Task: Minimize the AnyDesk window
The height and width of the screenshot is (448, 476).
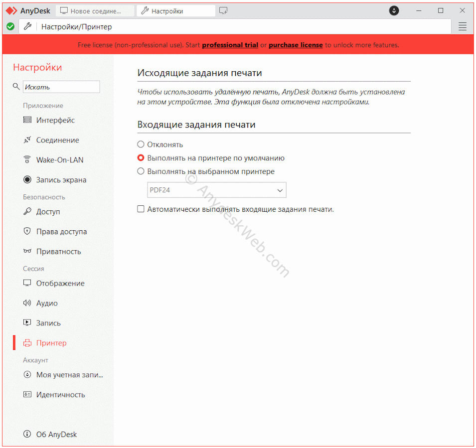Action: coord(419,10)
